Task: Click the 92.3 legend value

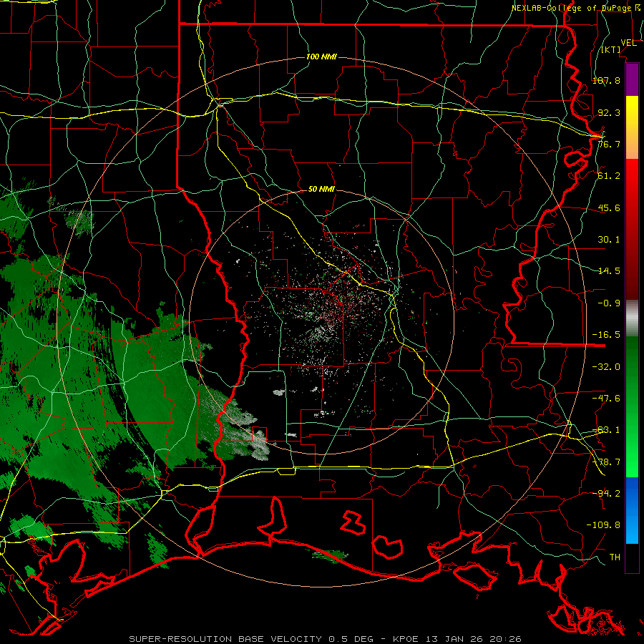Action: point(609,112)
